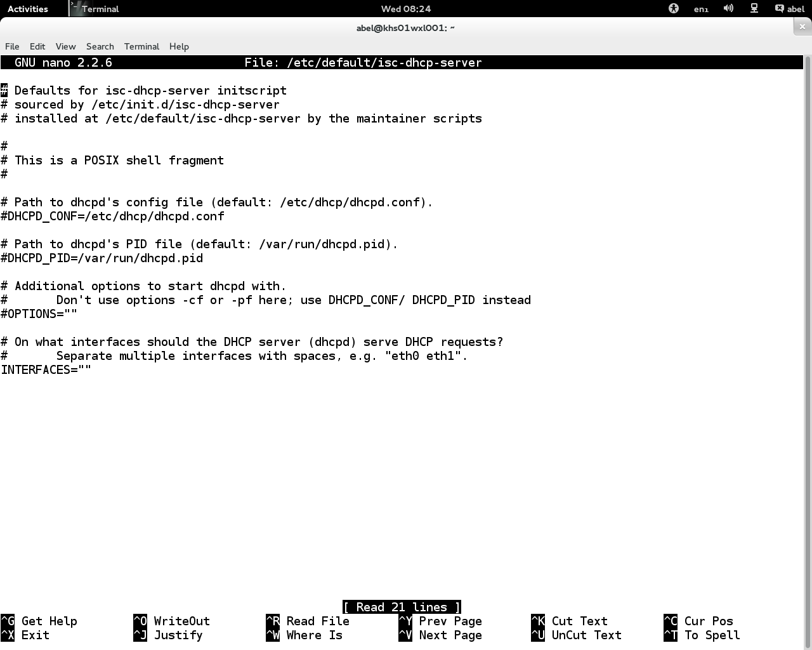Open the abel user menu

pos(790,9)
